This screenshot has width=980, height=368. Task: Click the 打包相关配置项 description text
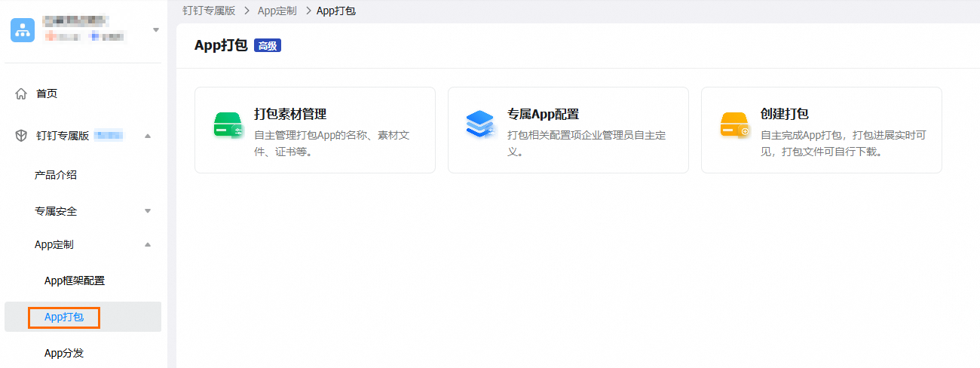[x=586, y=143]
